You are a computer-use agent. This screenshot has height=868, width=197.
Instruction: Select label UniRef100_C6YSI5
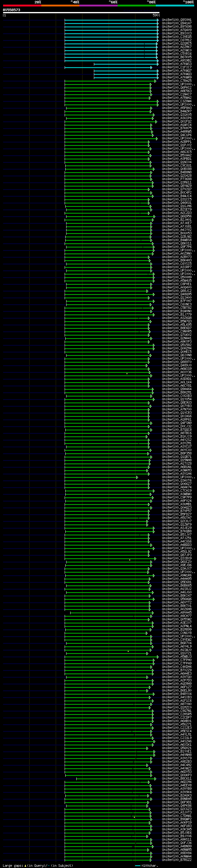click(x=177, y=264)
